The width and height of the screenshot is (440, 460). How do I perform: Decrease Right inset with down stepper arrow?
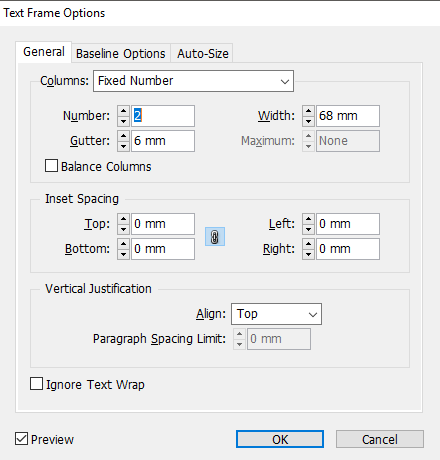[x=308, y=254]
